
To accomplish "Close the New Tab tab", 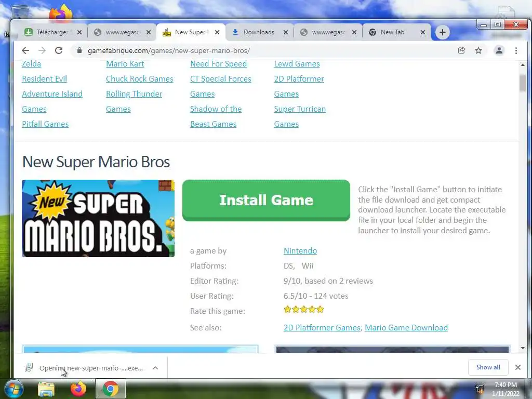I will (423, 32).
